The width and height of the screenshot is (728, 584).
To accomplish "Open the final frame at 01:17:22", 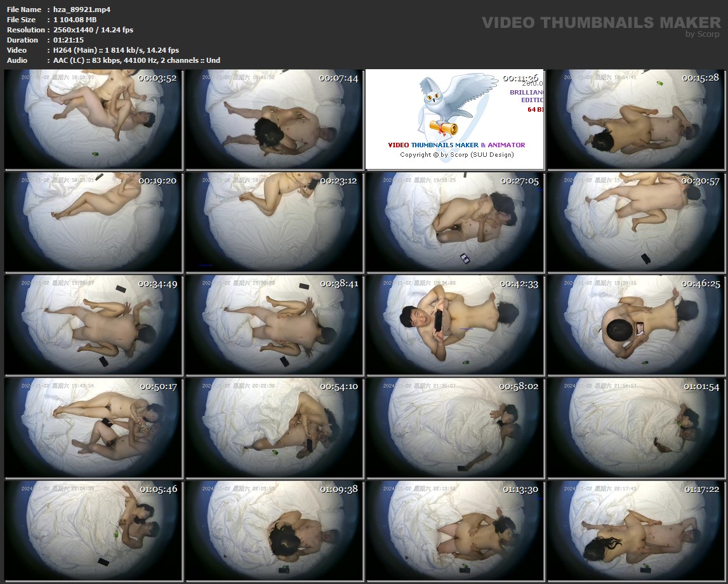I will [636, 530].
